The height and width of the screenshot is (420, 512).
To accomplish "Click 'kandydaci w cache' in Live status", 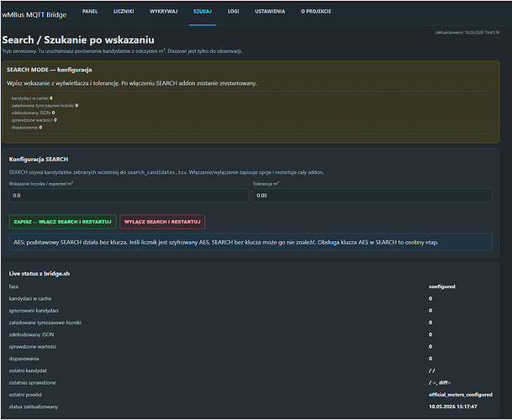I will pos(30,298).
